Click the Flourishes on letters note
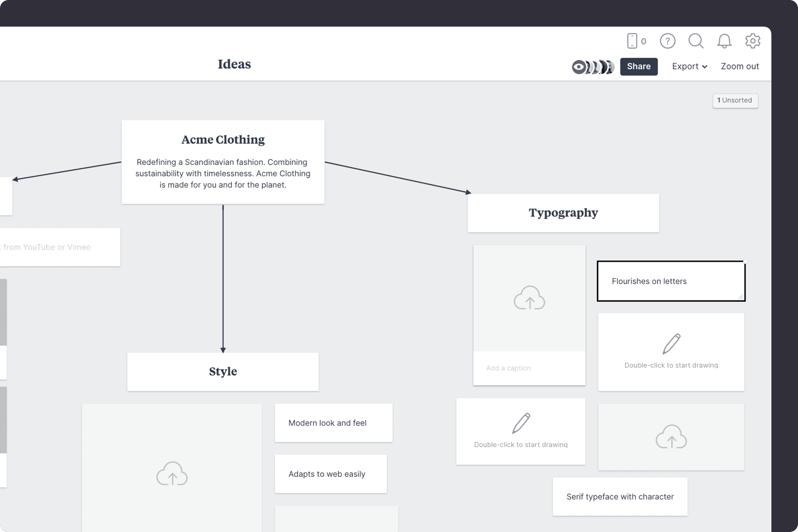The height and width of the screenshot is (532, 798). 671,281
